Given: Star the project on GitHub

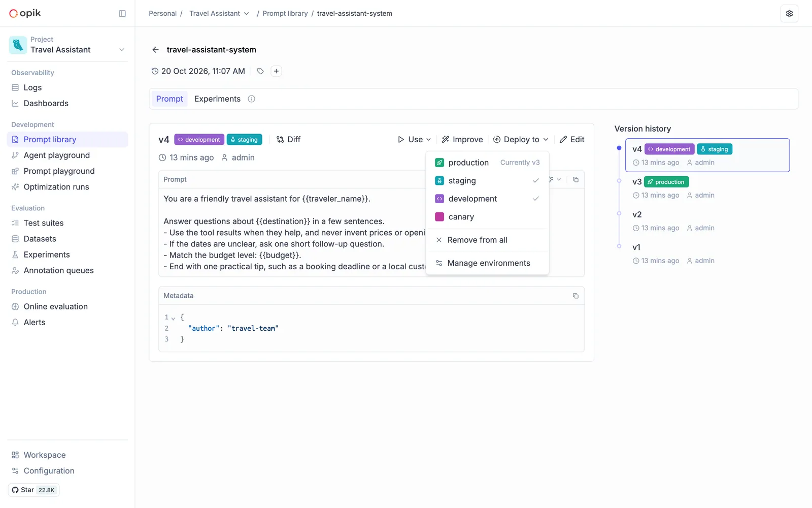Looking at the screenshot, I should 33,490.
